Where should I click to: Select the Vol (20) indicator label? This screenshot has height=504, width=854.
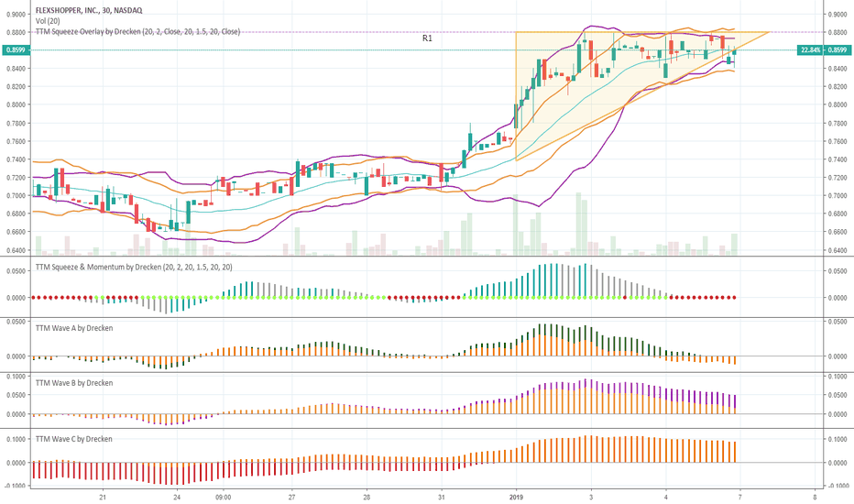(48, 21)
